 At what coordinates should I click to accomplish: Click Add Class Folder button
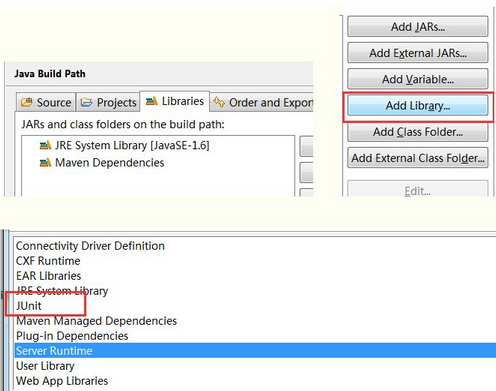coord(418,132)
